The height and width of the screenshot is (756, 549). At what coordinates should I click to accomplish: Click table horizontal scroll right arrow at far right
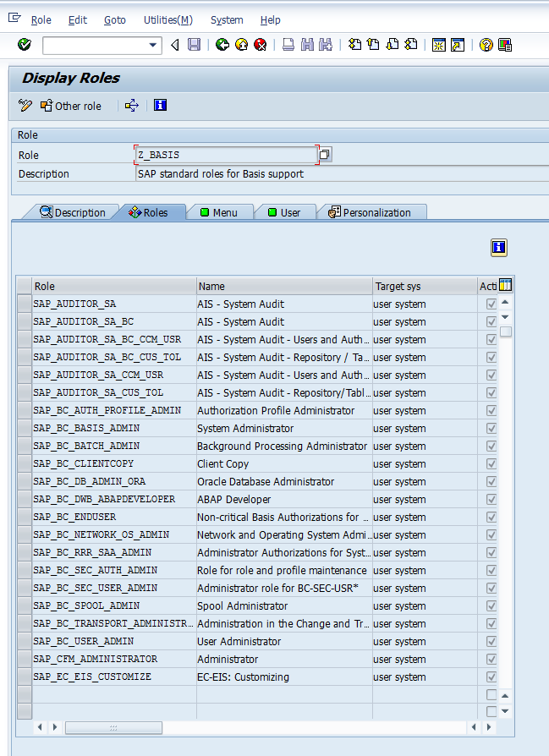(489, 727)
